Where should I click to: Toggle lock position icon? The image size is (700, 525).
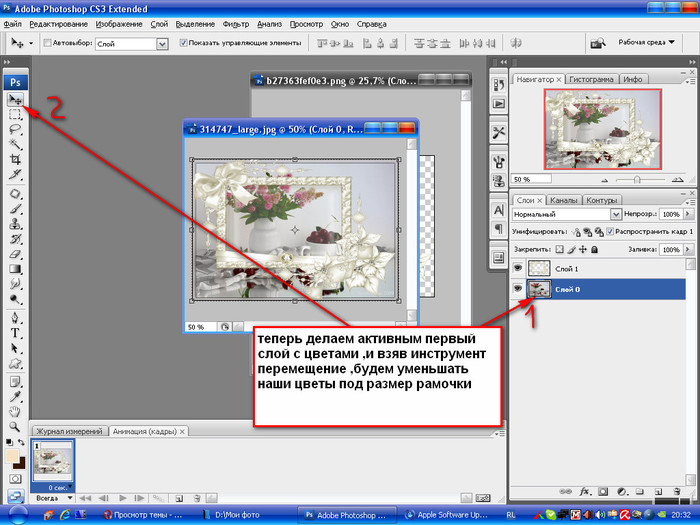[x=583, y=250]
